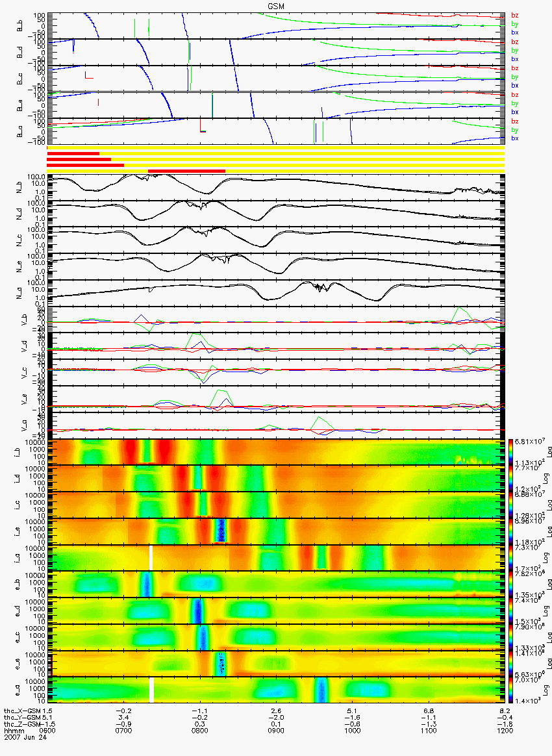The height and width of the screenshot is (756, 552).
Task: Click the bz legend label of the B_b panel
Action: click(515, 16)
